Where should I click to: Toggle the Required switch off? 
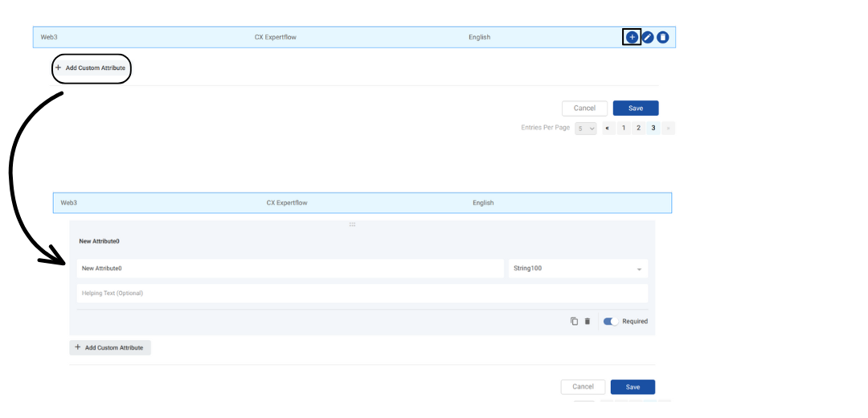[611, 322]
